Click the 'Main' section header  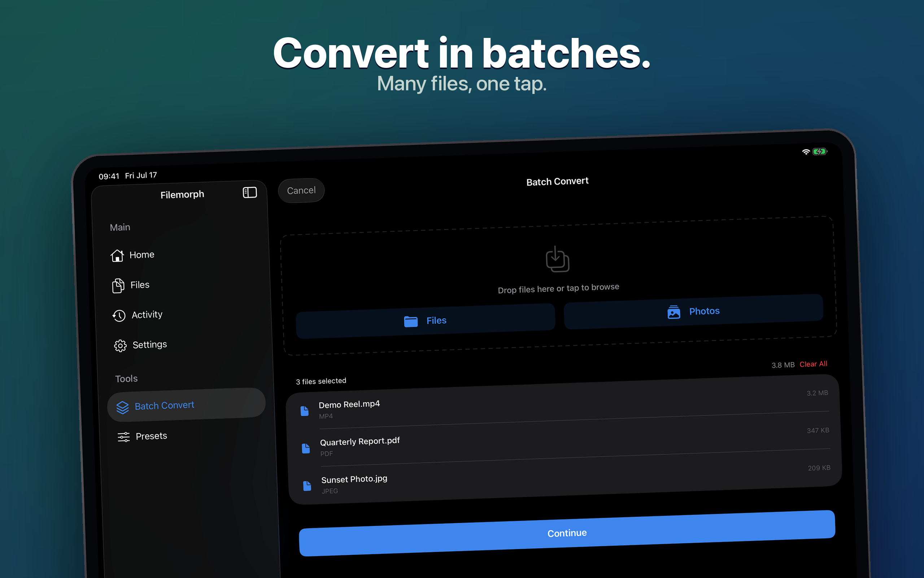[x=120, y=228]
